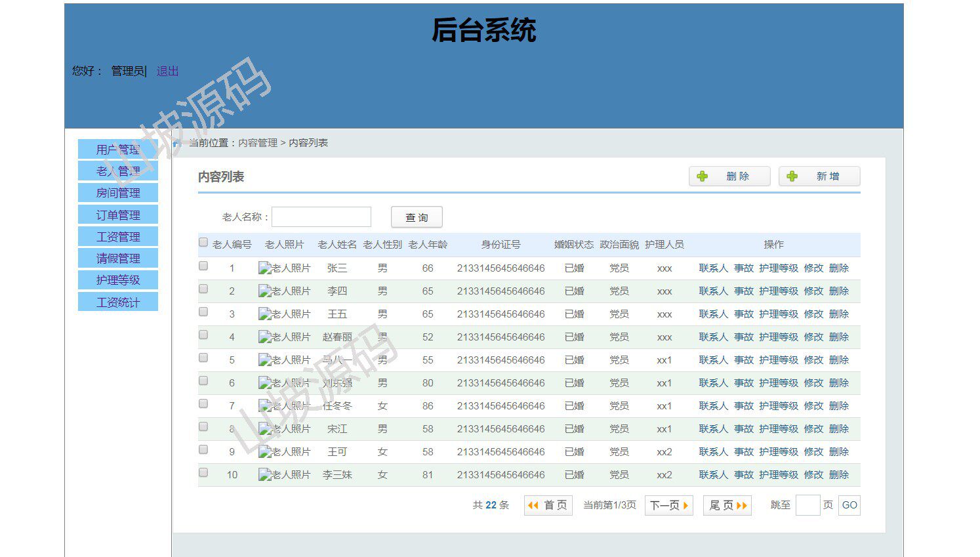Screen dimensions: 980x557
Task: Open 用户管理 in the sidebar
Action: pos(118,150)
